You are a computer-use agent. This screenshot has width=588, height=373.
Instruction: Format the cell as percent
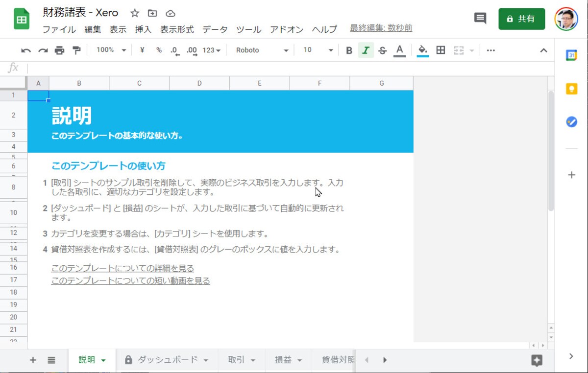click(159, 50)
